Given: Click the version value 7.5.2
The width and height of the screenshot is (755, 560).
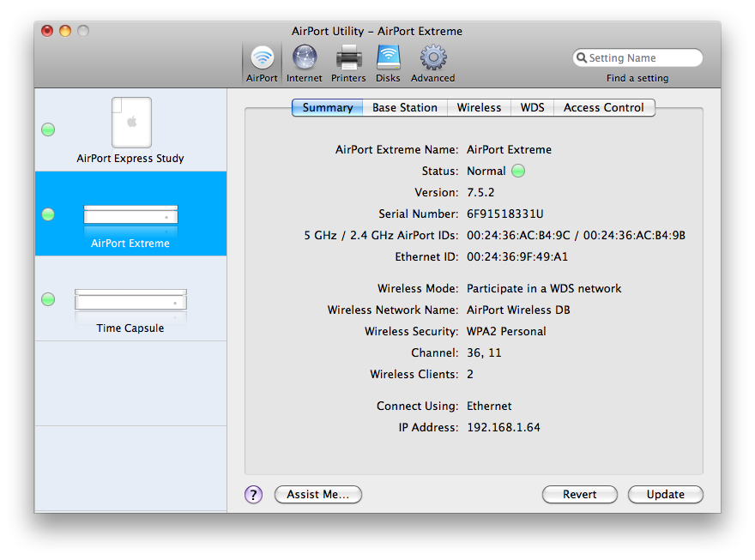Looking at the screenshot, I should pos(480,192).
